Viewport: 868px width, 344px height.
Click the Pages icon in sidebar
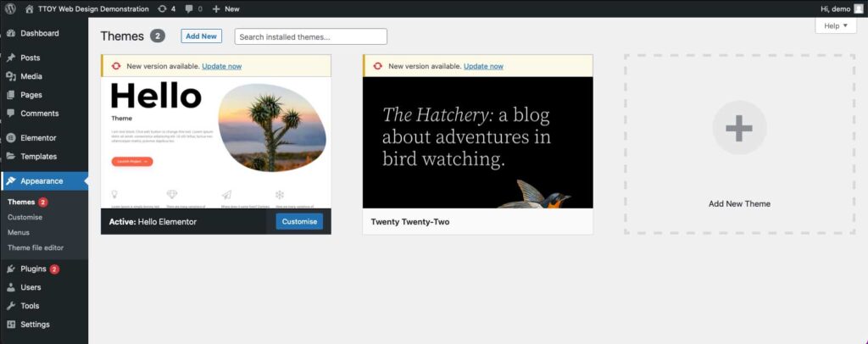(10, 95)
